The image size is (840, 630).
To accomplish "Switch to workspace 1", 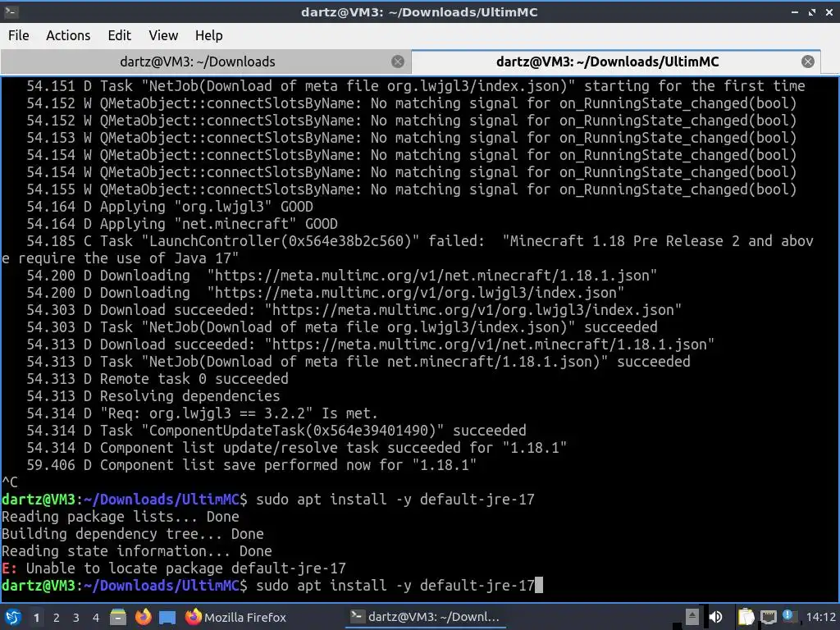I will [x=36, y=618].
